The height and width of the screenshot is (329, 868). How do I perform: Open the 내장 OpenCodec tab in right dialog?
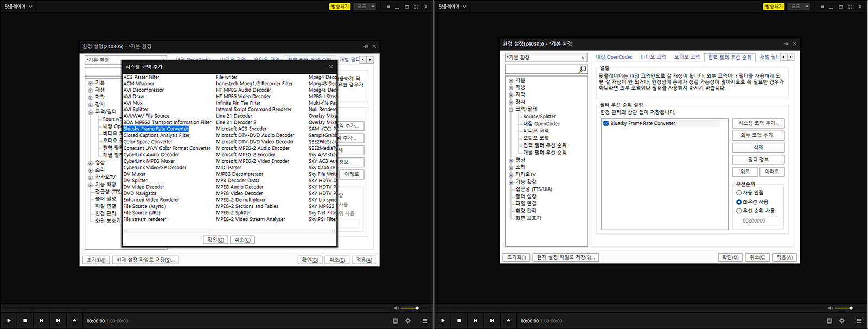coord(614,57)
